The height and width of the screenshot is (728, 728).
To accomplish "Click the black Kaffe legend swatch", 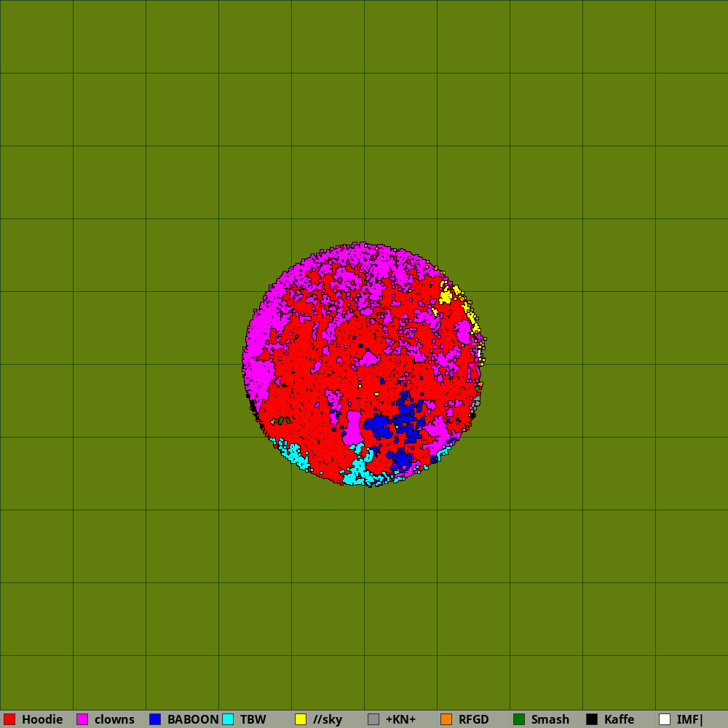I will [592, 719].
